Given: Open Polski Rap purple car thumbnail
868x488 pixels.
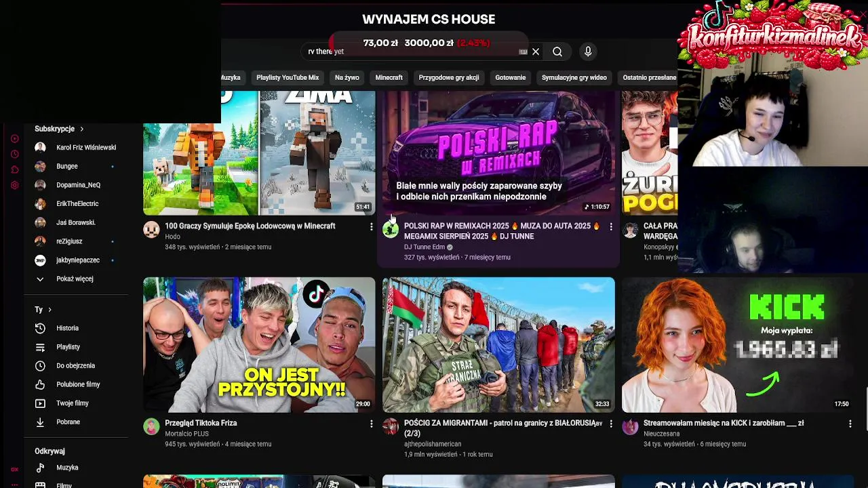Looking at the screenshot, I should (498, 153).
